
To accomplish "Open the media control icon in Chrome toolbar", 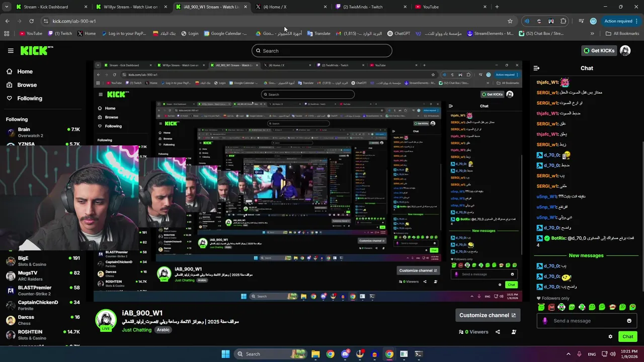I will point(581,21).
